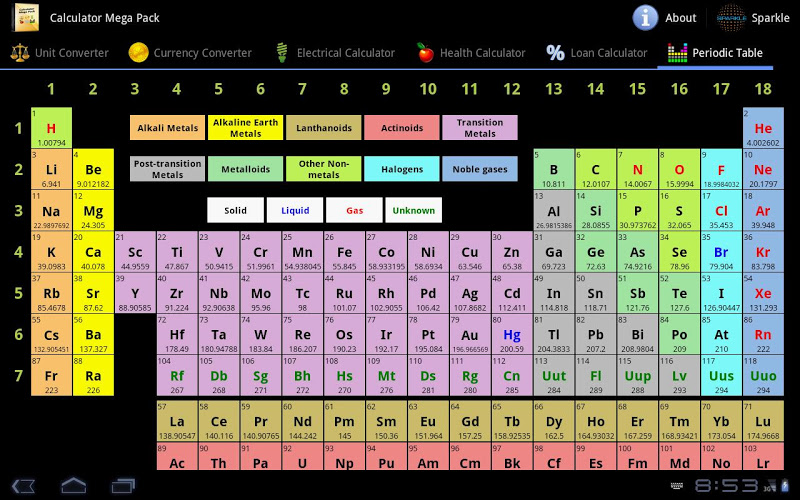Image resolution: width=800 pixels, height=500 pixels.
Task: Open the Silicon (Si) element cell
Action: [x=595, y=210]
